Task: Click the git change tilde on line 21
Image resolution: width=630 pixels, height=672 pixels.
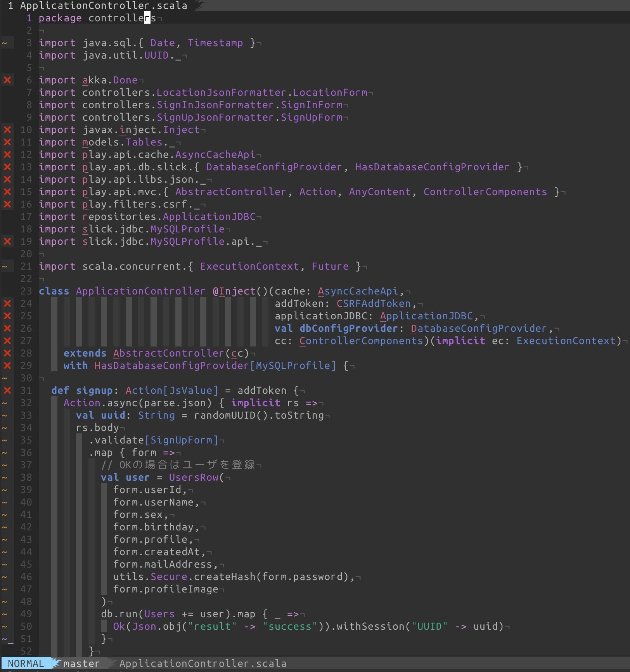Action: (5, 267)
